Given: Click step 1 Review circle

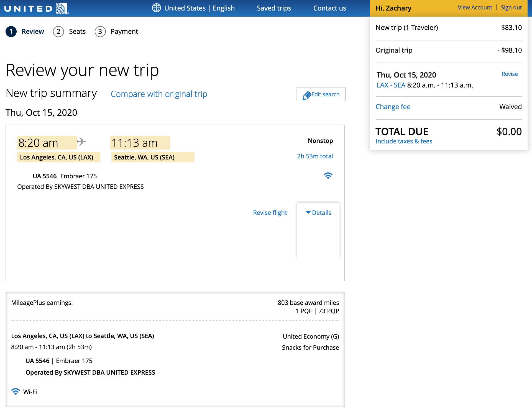Looking at the screenshot, I should tap(11, 32).
